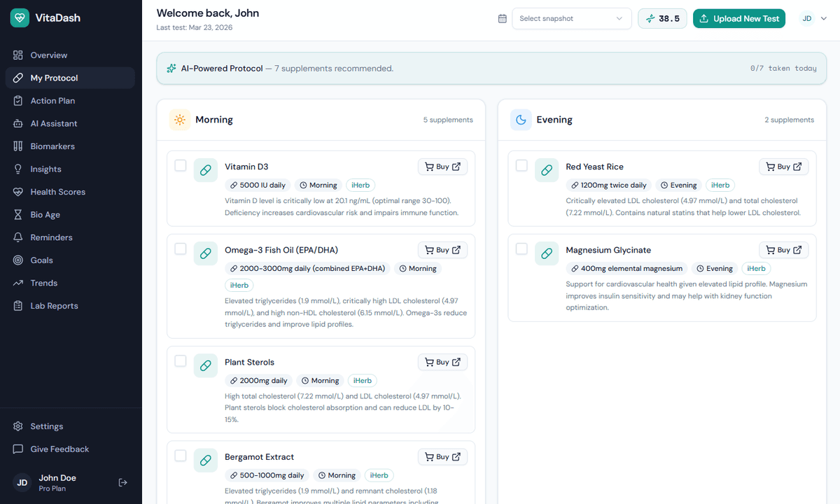Tick the Omega-3 Fish Oil checkbox
Image resolution: width=840 pixels, height=504 pixels.
coord(181,249)
